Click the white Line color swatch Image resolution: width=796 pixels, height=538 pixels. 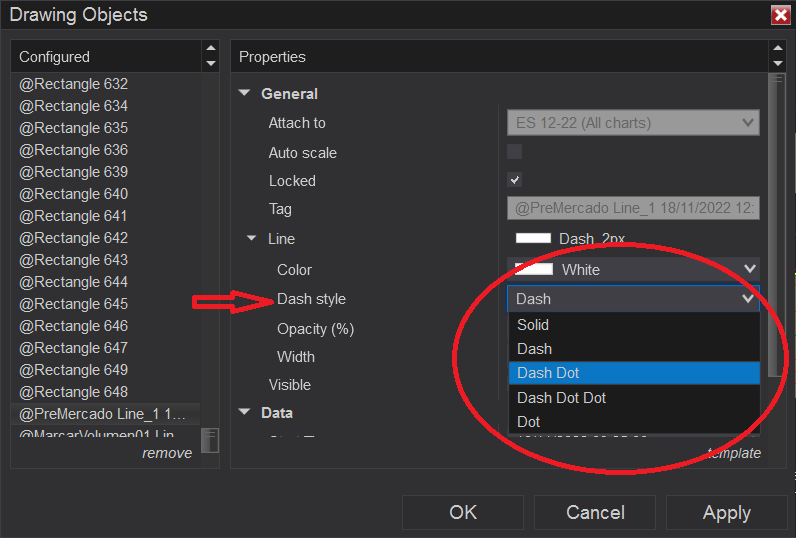[533, 238]
